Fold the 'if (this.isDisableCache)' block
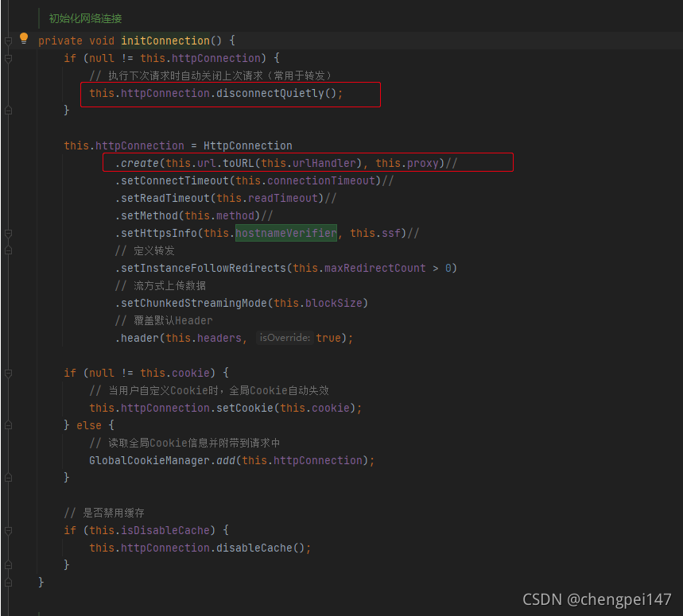683x616 pixels. coord(8,530)
